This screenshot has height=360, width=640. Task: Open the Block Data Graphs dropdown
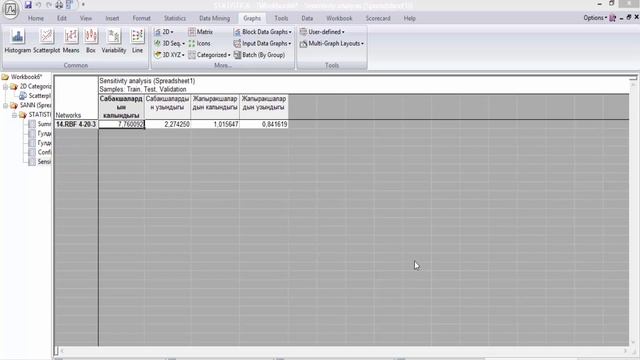click(x=262, y=32)
